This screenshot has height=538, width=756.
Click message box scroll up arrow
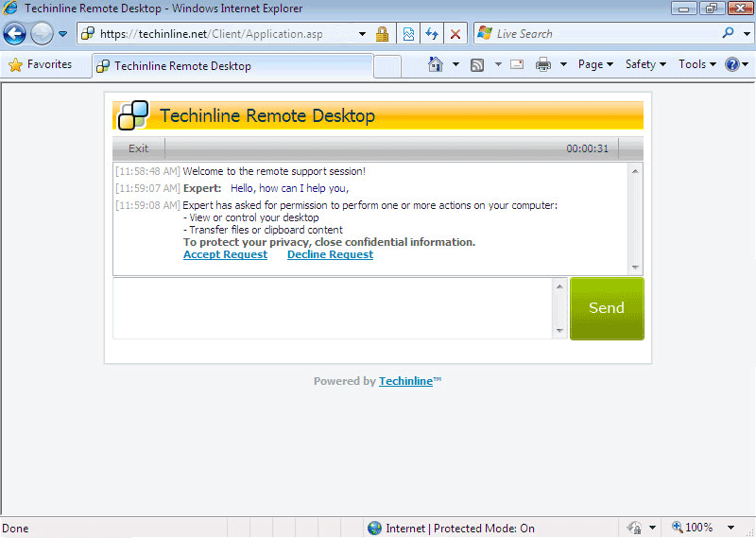[x=559, y=286]
